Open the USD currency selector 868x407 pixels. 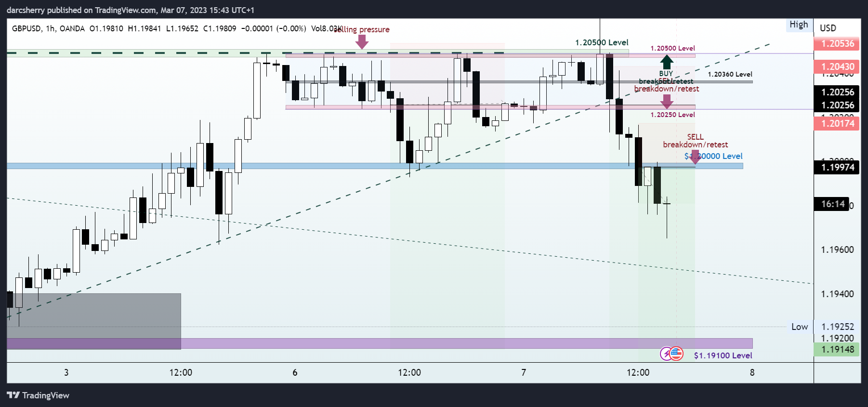coord(828,28)
